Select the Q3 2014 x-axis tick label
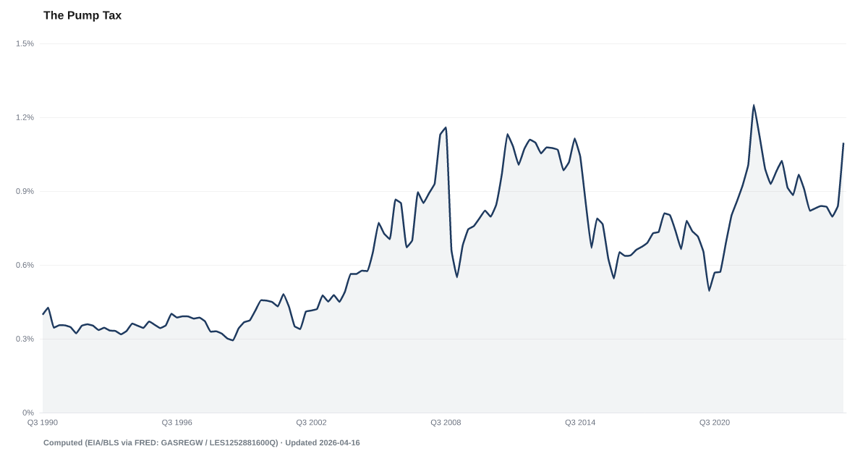 [580, 422]
